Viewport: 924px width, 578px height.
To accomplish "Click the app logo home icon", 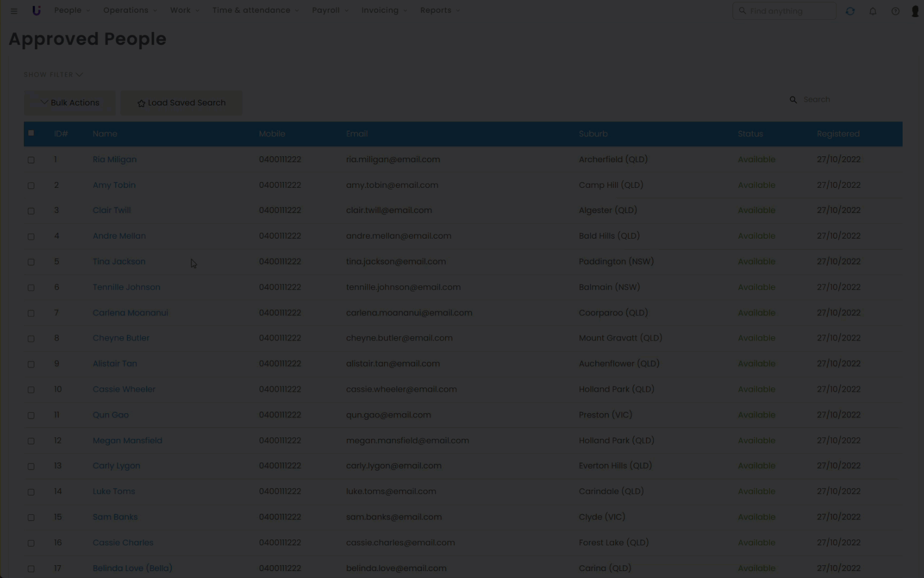I will coord(36,11).
